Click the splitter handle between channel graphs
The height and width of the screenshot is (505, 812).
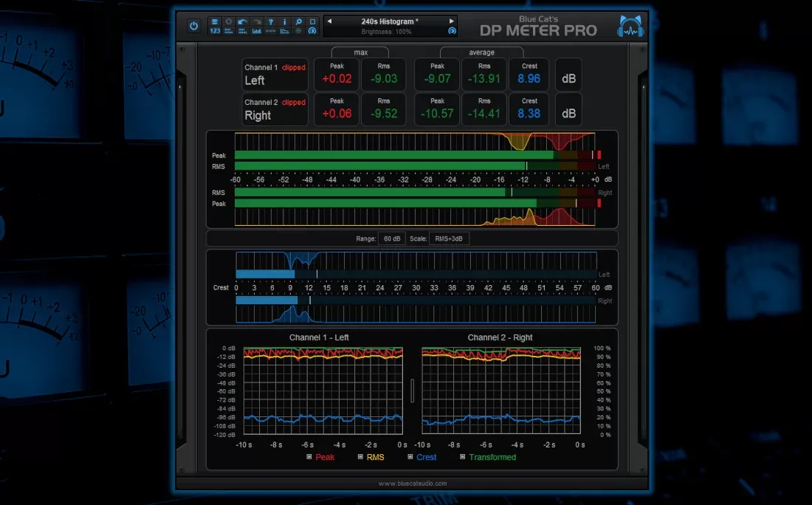[x=412, y=391]
